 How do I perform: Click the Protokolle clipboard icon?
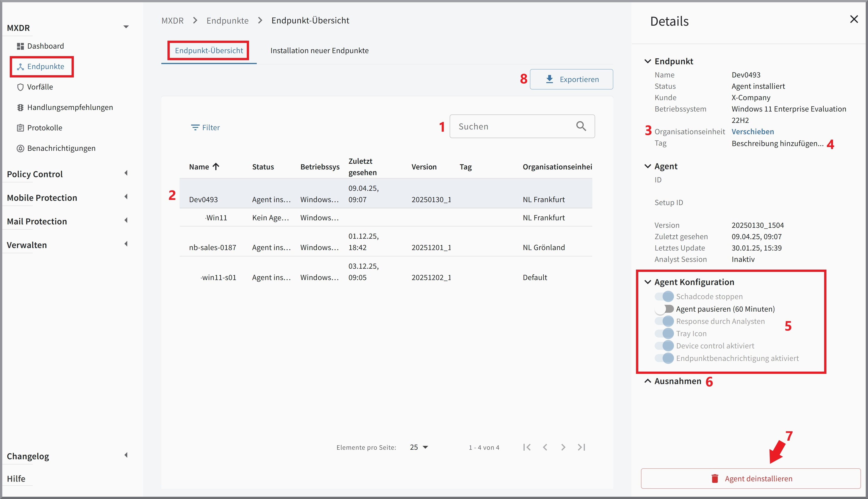(x=20, y=128)
